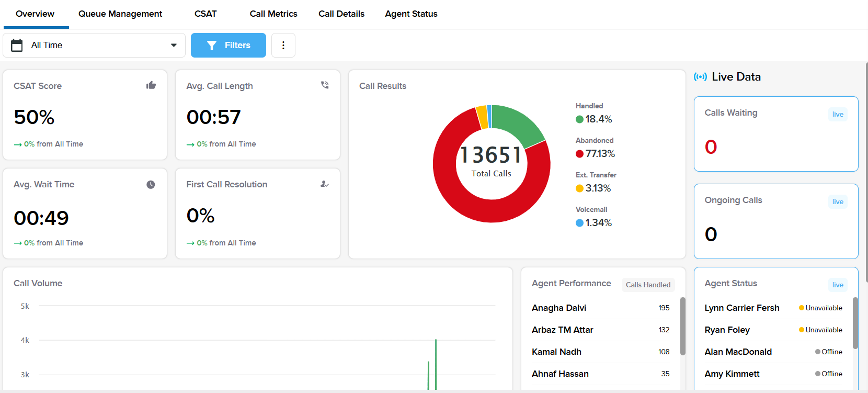This screenshot has width=868, height=393.
Task: Expand the All Time date range dropdown
Action: click(174, 46)
